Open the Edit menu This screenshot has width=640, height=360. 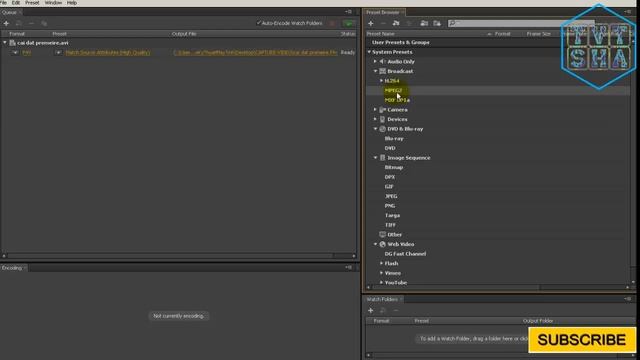pyautogui.click(x=16, y=3)
